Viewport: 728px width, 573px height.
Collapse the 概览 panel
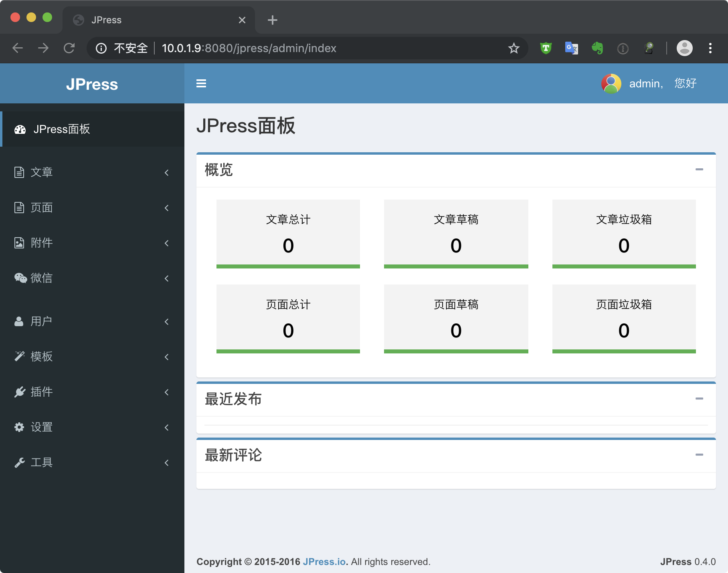point(699,169)
